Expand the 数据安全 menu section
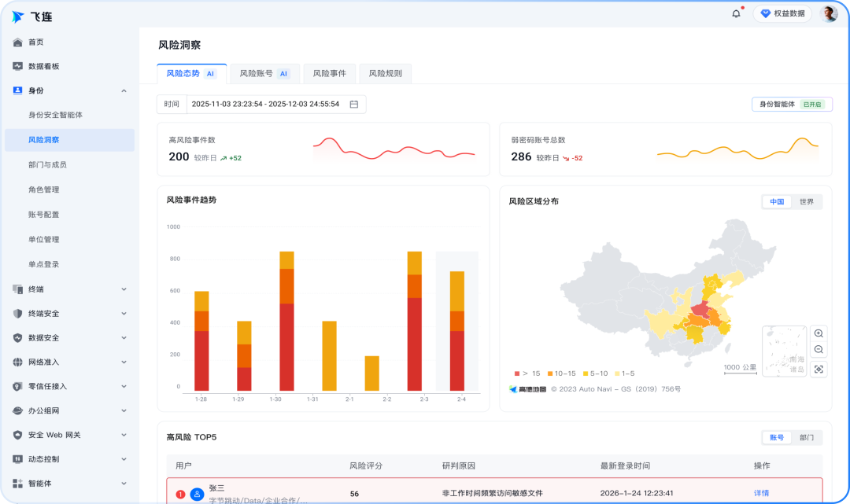850x504 pixels. (x=124, y=338)
